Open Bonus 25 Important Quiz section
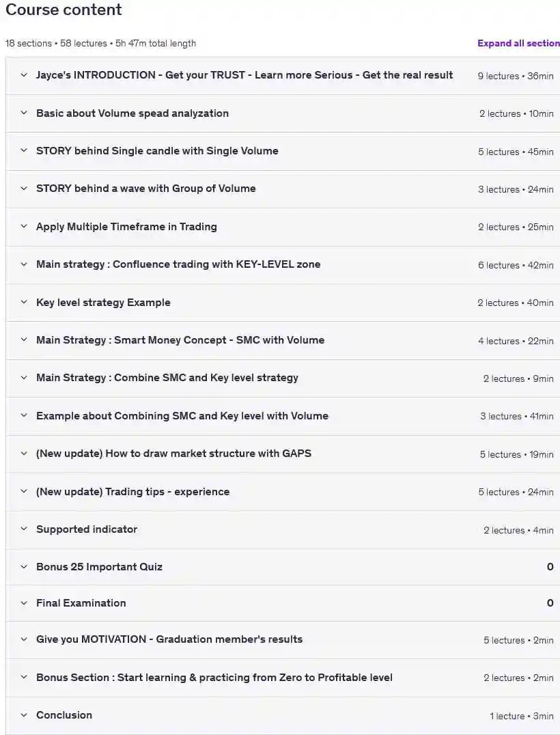The height and width of the screenshot is (735, 560). tap(99, 567)
